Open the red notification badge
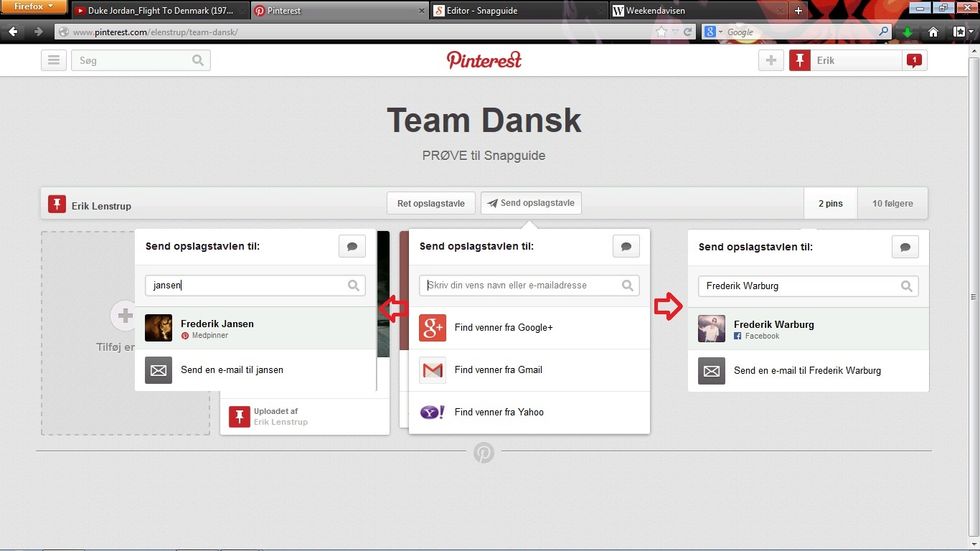This screenshot has height=551, width=980. pos(914,61)
